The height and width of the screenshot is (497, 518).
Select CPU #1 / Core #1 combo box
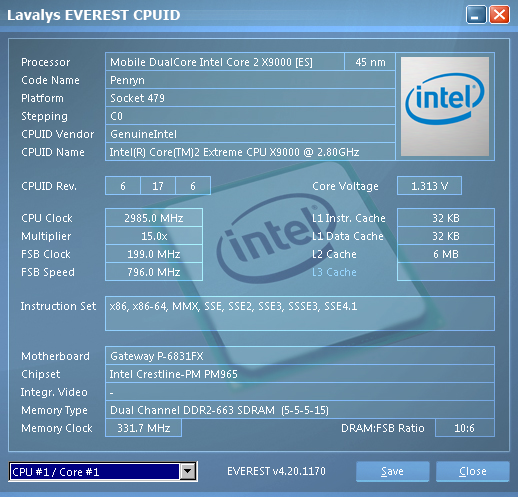click(x=103, y=471)
